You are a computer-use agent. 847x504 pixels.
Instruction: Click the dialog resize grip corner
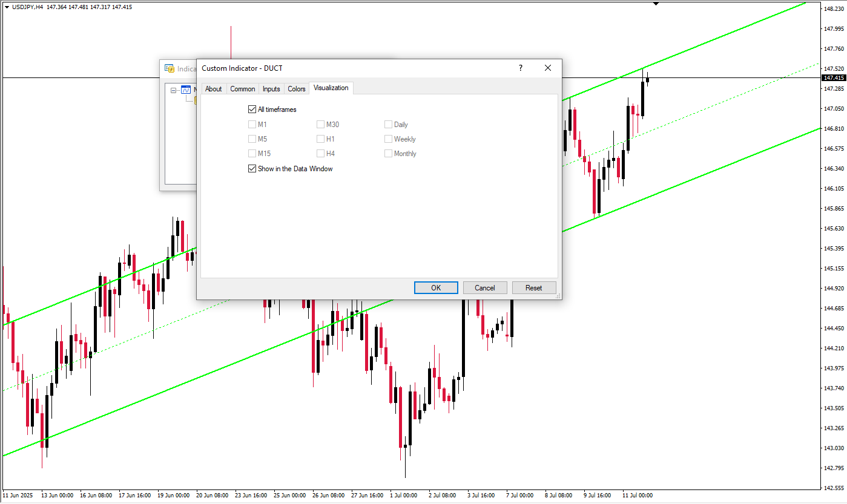[x=558, y=296]
